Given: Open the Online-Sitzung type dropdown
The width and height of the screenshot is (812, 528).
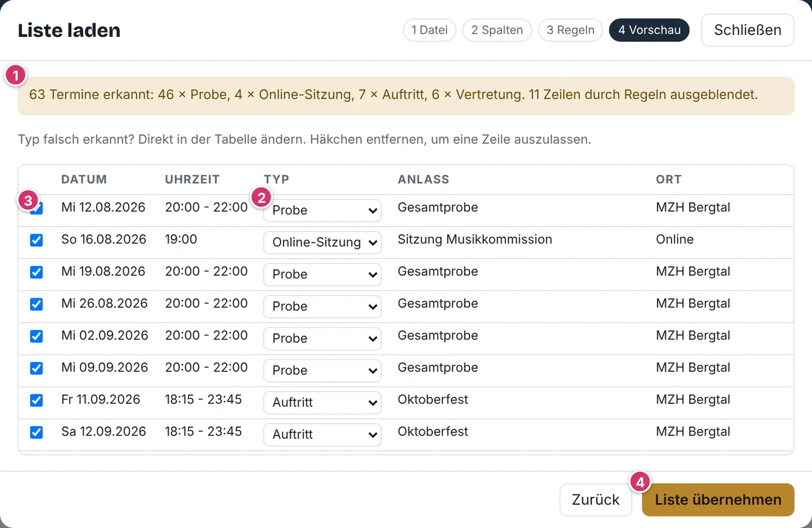Looking at the screenshot, I should point(322,242).
